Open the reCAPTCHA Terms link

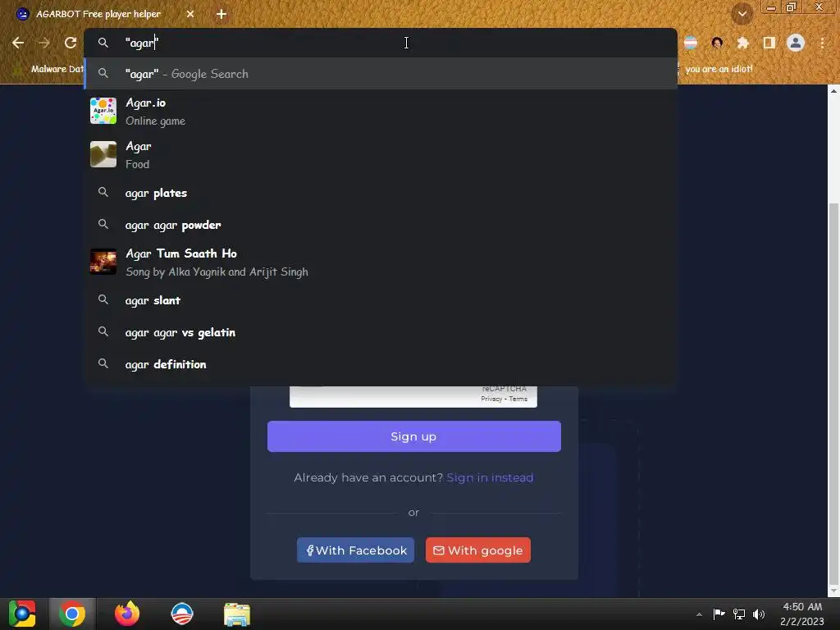point(518,399)
